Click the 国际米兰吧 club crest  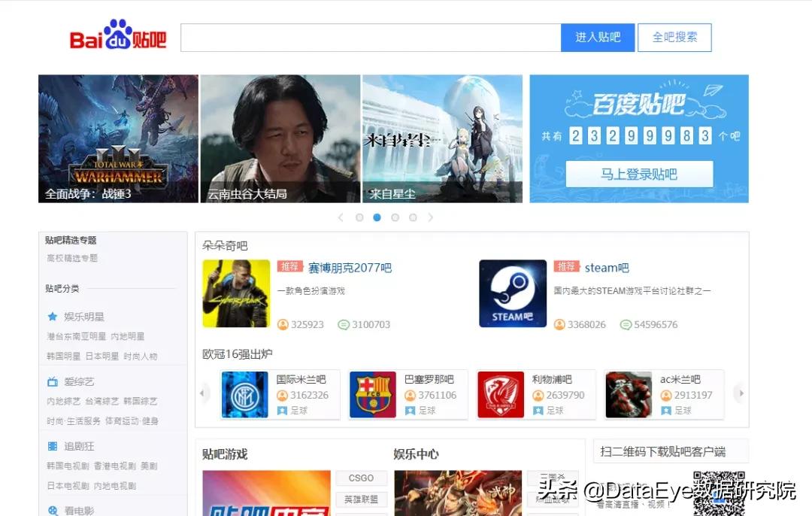[x=245, y=394]
